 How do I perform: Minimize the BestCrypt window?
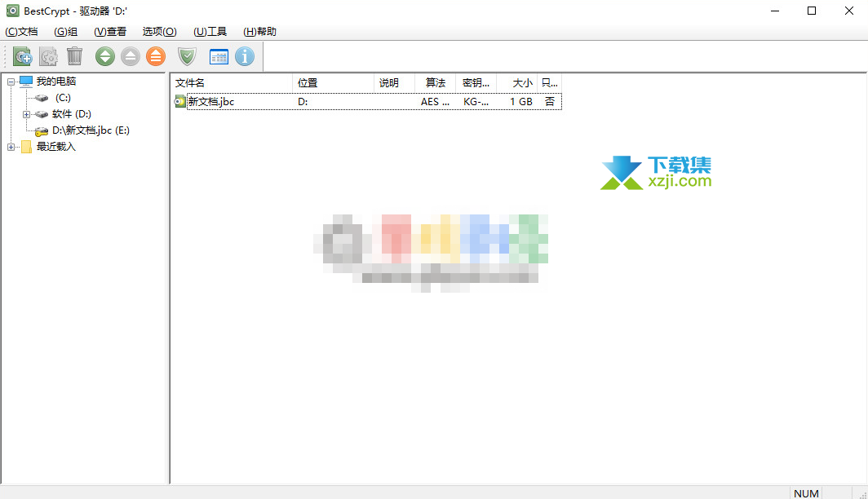[775, 11]
